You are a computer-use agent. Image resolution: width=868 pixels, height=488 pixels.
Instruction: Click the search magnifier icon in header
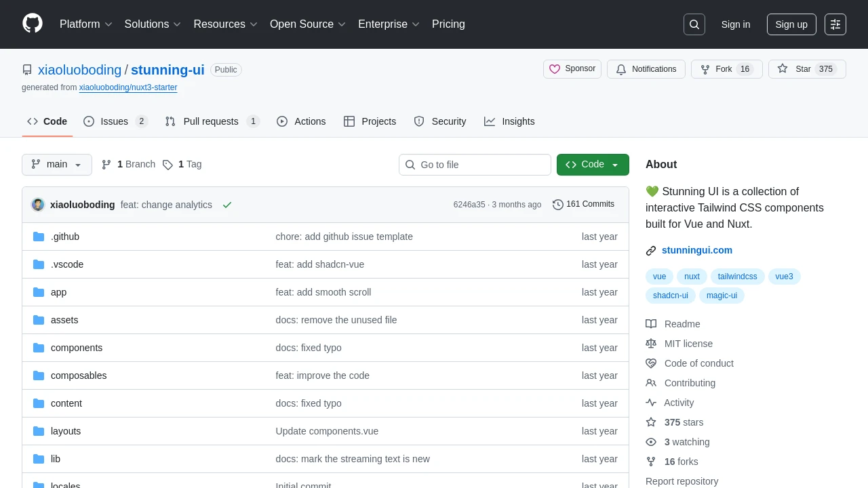(694, 24)
